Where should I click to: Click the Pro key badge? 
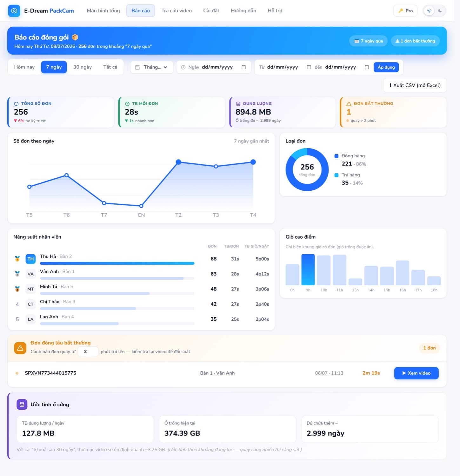[x=405, y=11]
